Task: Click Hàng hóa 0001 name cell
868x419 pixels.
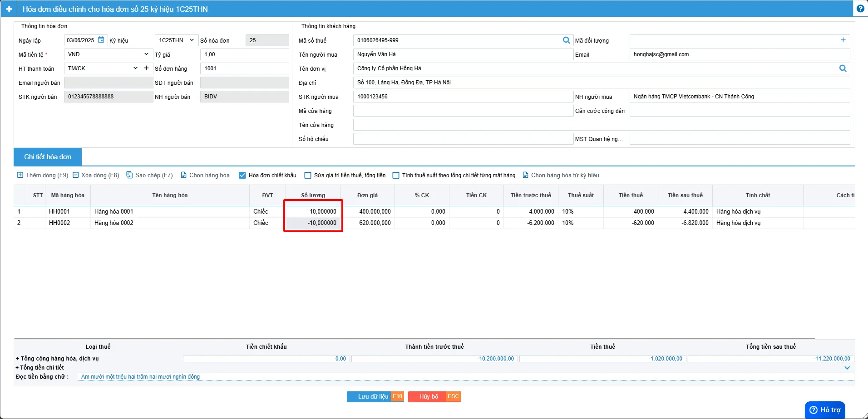Action: [x=170, y=212]
